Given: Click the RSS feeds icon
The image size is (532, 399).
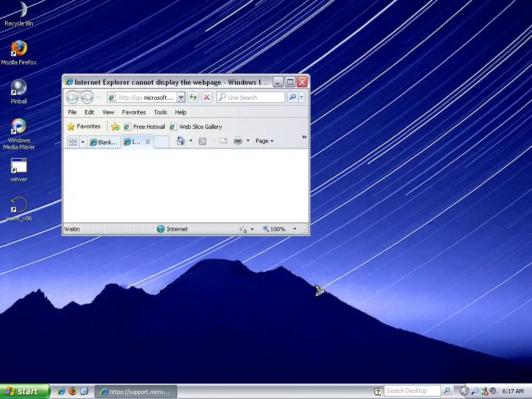Looking at the screenshot, I should 203,141.
